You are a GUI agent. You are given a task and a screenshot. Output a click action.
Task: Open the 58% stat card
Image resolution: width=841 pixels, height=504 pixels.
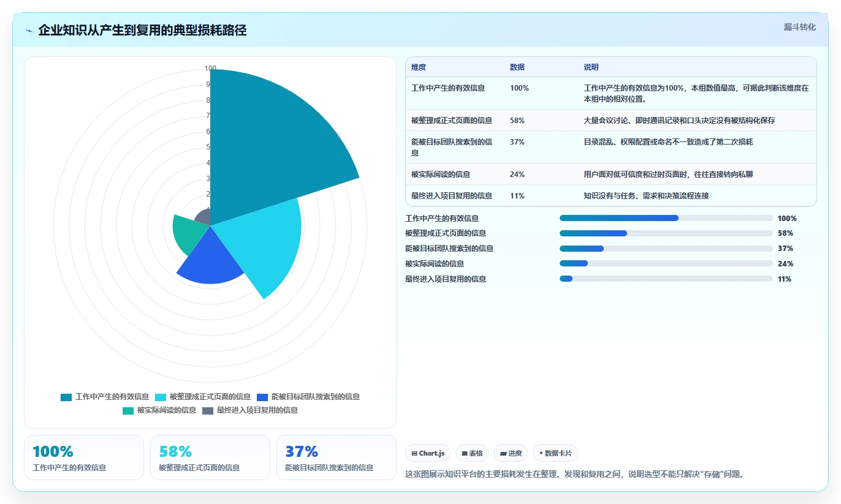(210, 457)
